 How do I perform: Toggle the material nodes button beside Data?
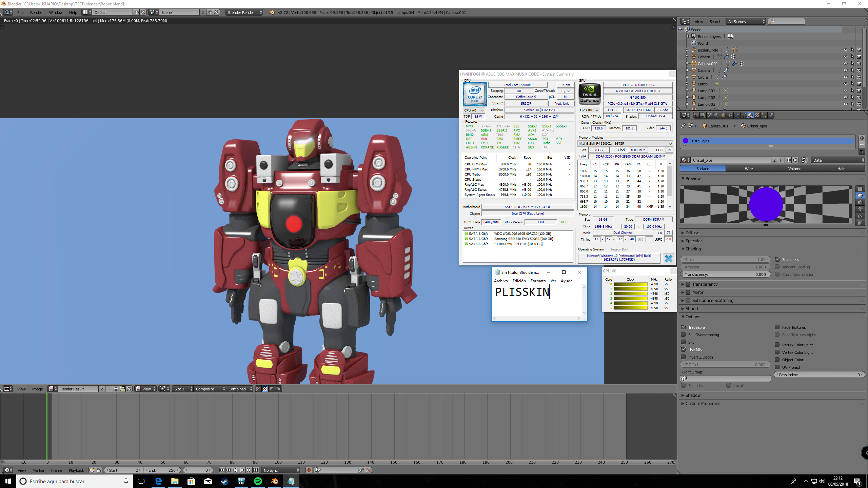805,160
